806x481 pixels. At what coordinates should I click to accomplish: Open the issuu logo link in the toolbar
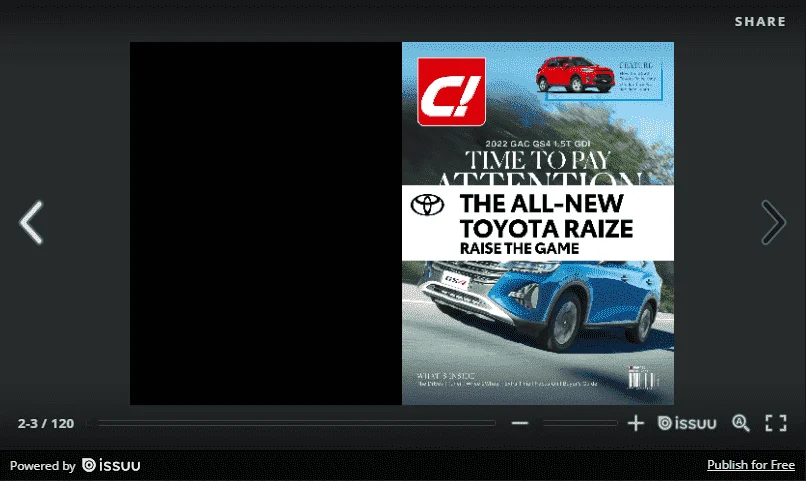pyautogui.click(x=687, y=423)
